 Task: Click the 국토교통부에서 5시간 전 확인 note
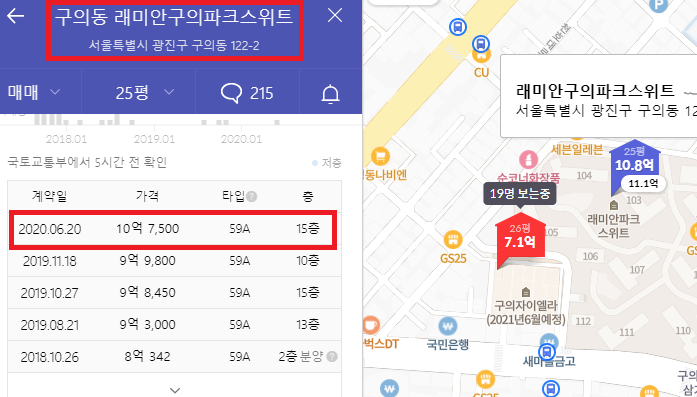87,162
